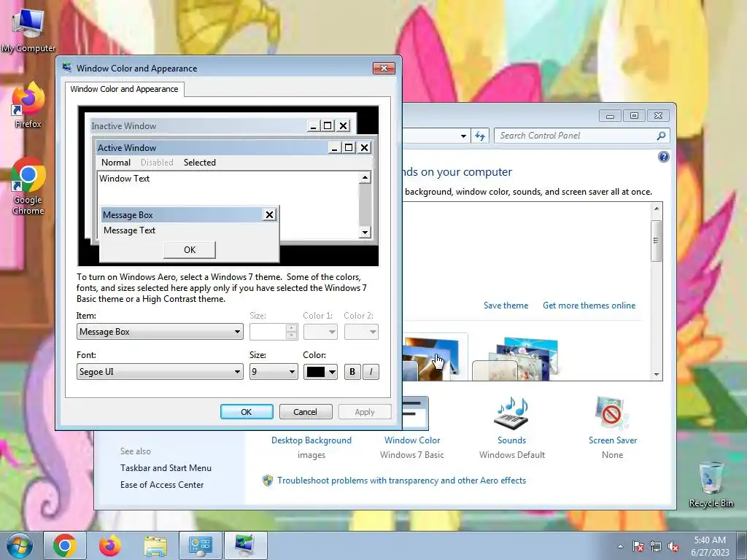Open Troubleshoot problems with transparency link
Image resolution: width=747 pixels, height=560 pixels.
point(402,481)
